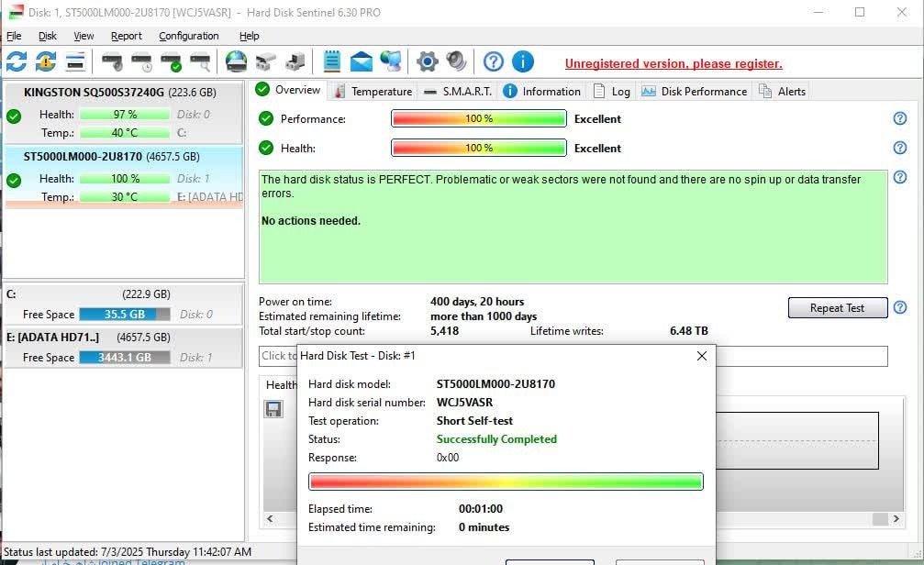Viewport: 924px width, 565px height.
Task: Select the C: partition entry
Action: tap(123, 304)
